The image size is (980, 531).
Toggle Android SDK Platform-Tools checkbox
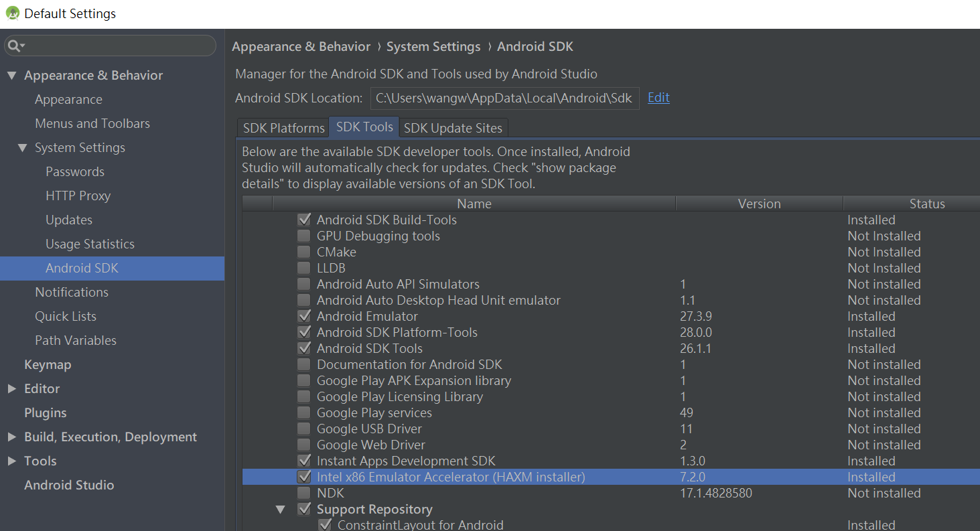(x=304, y=332)
